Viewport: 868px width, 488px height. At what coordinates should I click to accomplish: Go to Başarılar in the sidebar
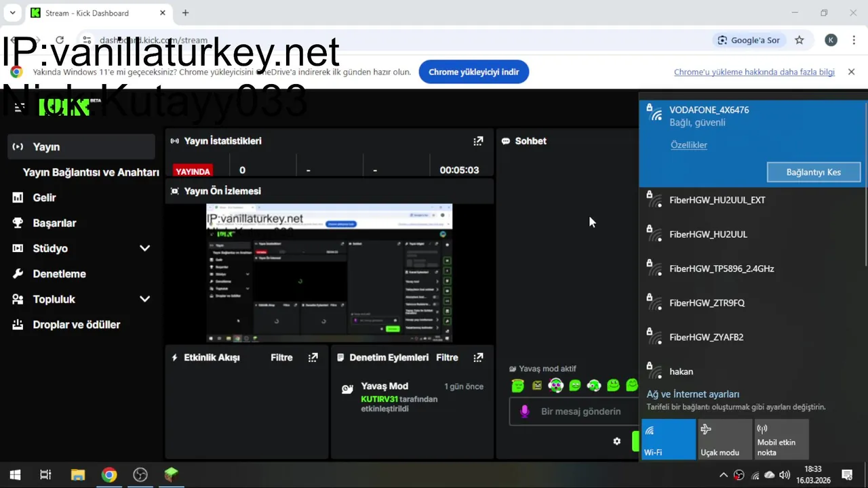click(x=81, y=223)
